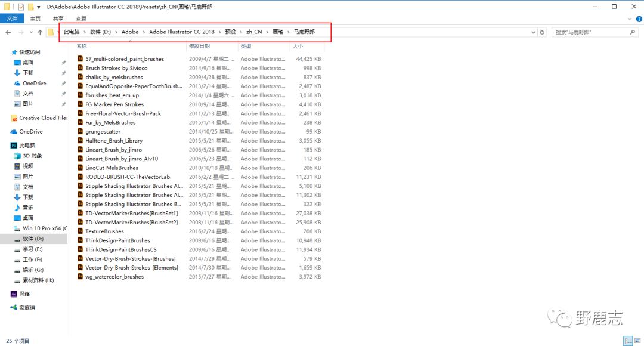The width and height of the screenshot is (644, 346).
Task: Open 音乐 folder in sidebar
Action: click(28, 208)
